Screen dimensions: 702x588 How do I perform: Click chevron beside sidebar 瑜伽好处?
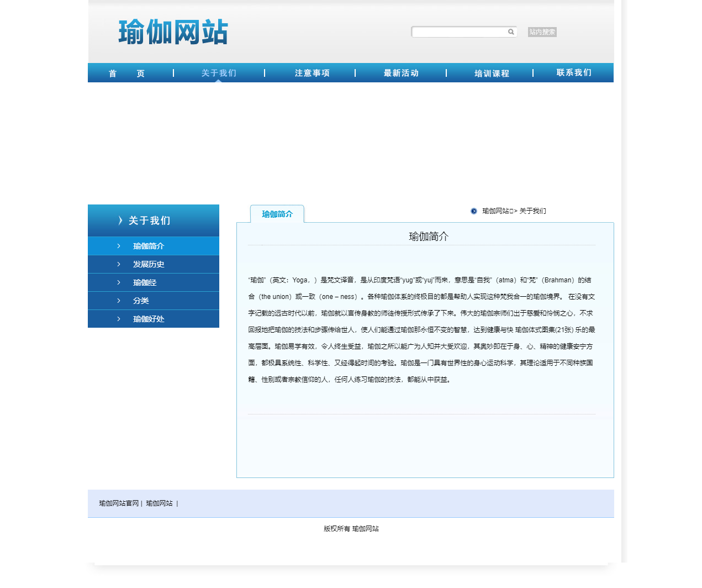(119, 319)
